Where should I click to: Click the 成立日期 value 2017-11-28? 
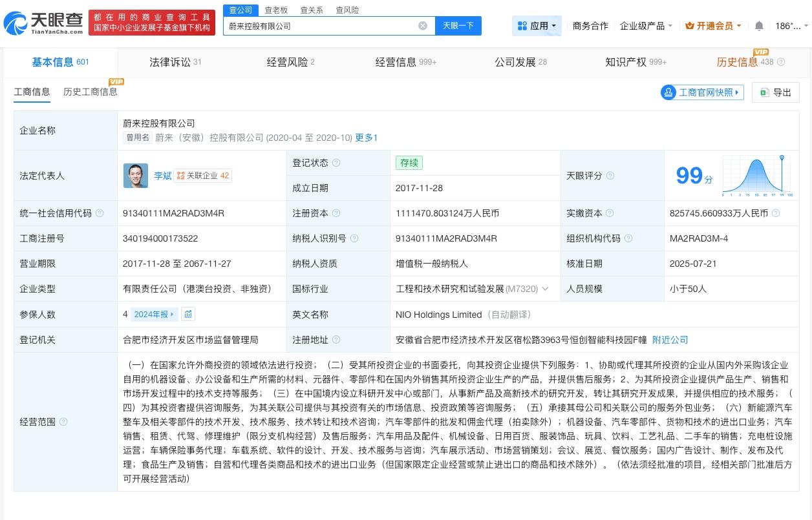pyautogui.click(x=419, y=188)
